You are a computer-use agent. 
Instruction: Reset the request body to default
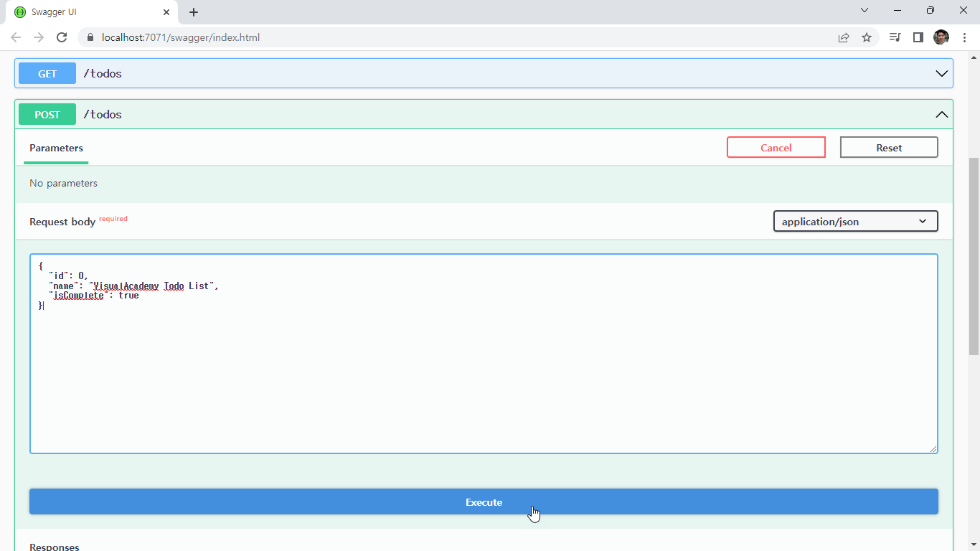coord(889,147)
